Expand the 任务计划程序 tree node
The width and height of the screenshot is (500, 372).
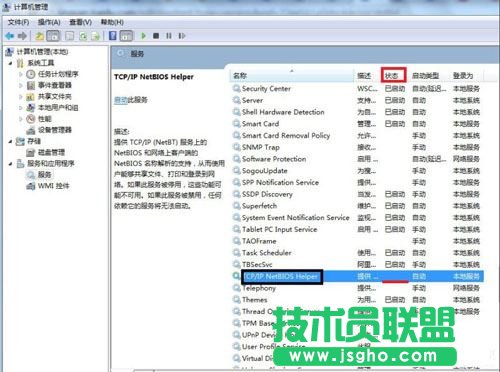[x=21, y=74]
